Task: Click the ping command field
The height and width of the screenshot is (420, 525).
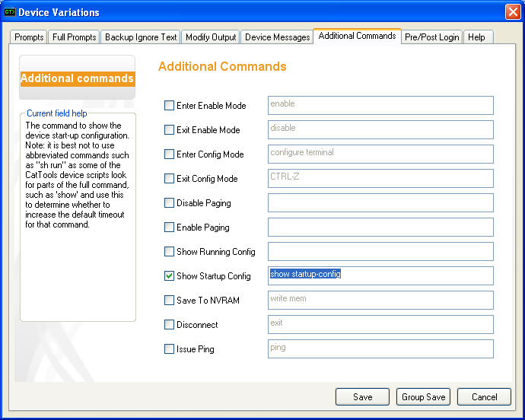Action: tap(380, 349)
